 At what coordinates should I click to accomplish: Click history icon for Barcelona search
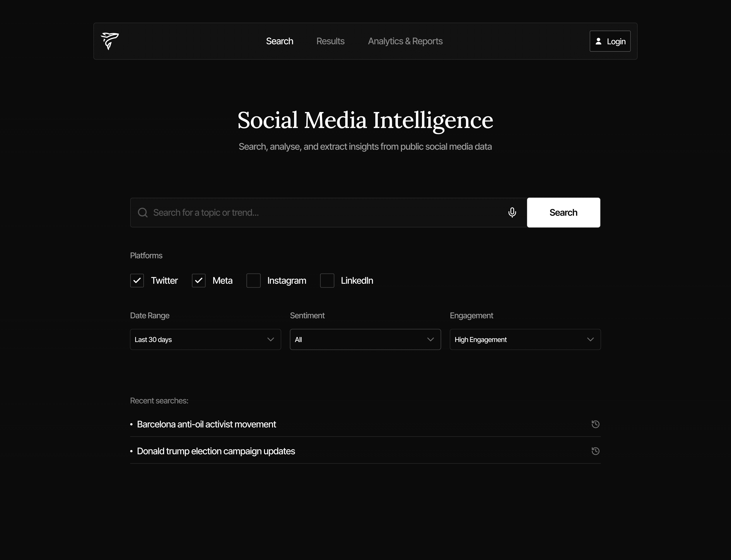pos(595,424)
